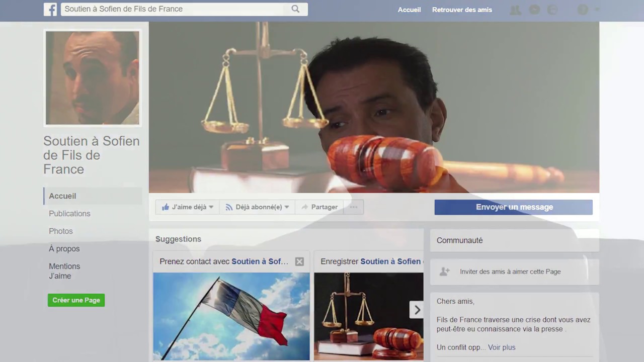
Task: Dismiss the Prenez contact suggestion card
Action: pos(299,261)
